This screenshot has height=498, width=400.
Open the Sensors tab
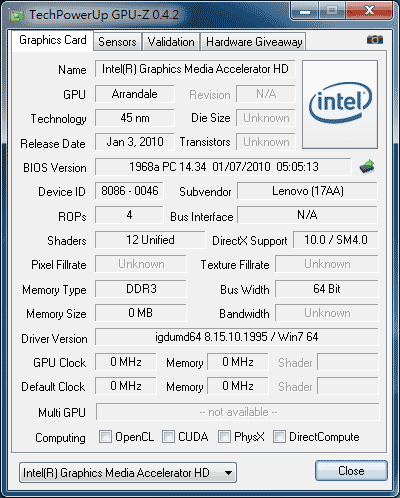(x=117, y=42)
